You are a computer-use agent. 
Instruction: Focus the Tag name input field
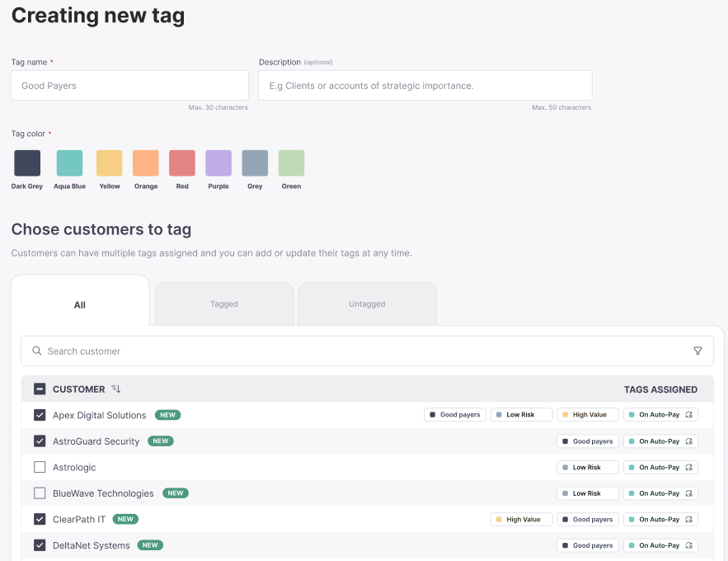[129, 86]
